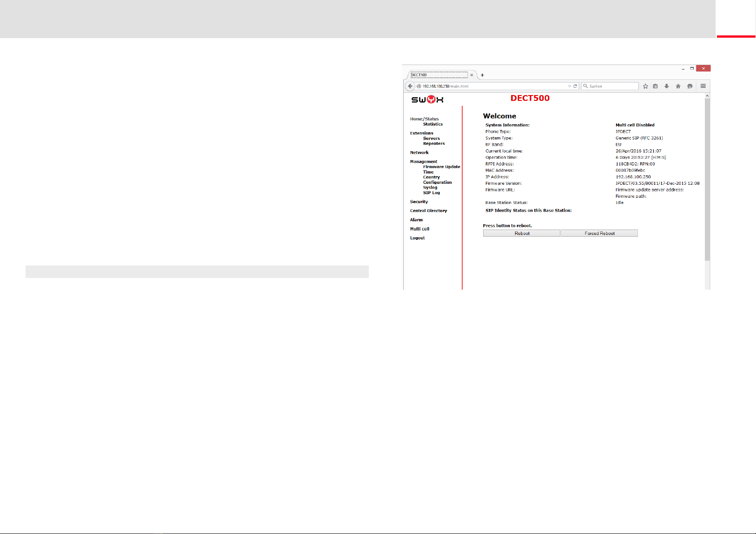Open the Multi cell page
Image resolution: width=756 pixels, height=534 pixels.
click(420, 229)
